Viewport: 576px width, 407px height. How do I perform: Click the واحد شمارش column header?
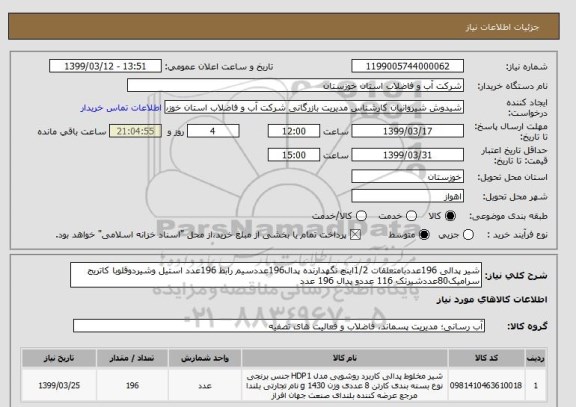point(205,358)
